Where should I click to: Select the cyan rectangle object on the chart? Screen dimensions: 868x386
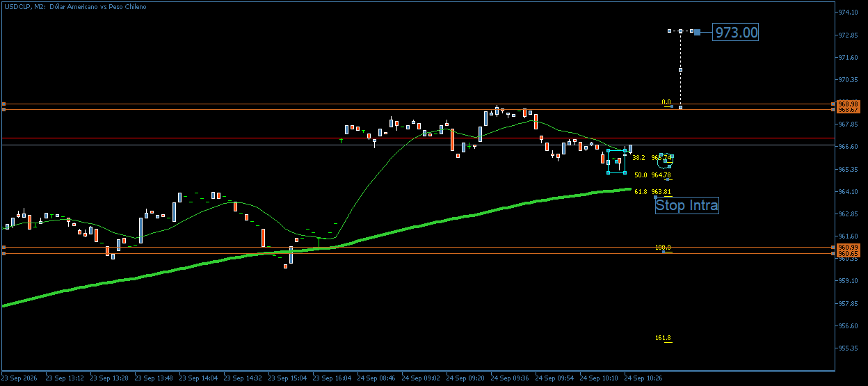click(x=616, y=161)
